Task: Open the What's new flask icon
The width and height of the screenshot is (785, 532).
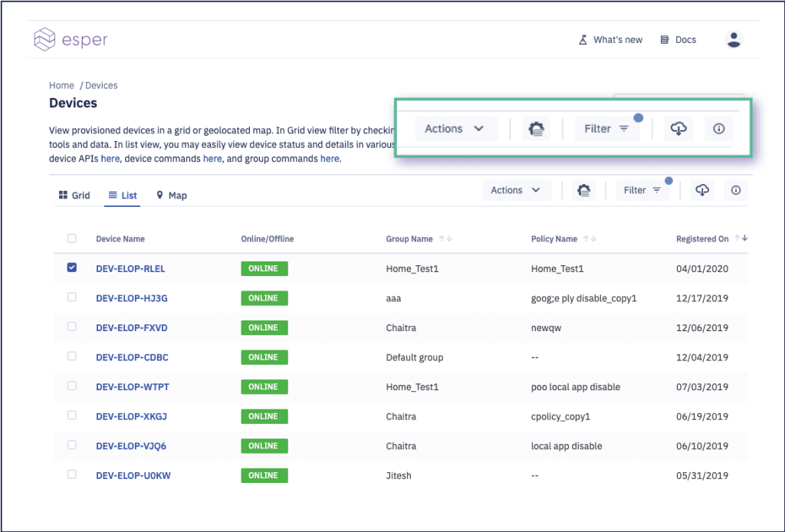Action: pyautogui.click(x=583, y=40)
